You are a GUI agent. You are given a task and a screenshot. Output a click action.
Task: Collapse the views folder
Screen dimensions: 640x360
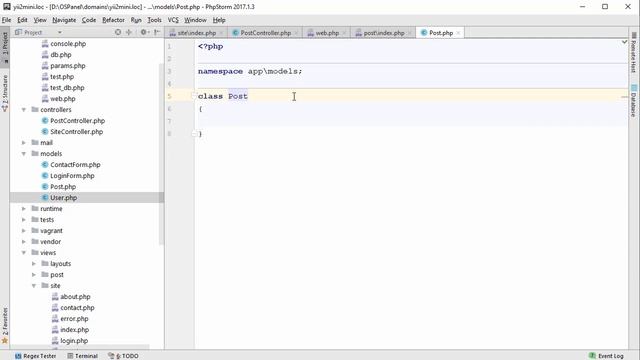(24, 253)
